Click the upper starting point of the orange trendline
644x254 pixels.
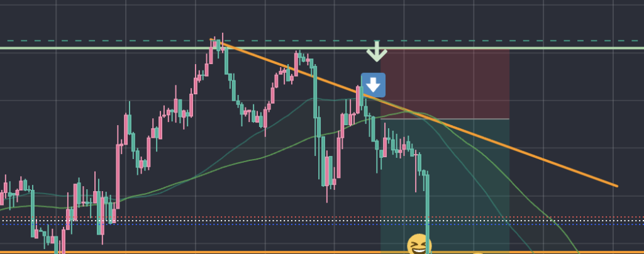211,40
